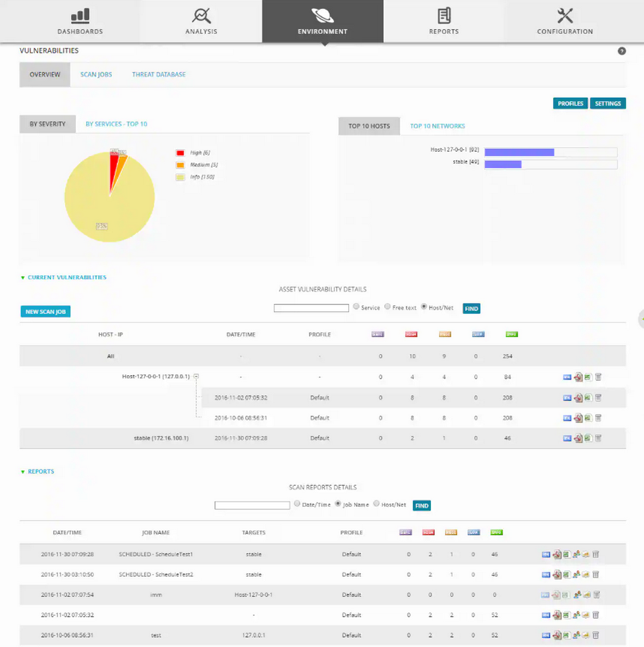Select Date/Time radio in scan reports

tap(297, 504)
